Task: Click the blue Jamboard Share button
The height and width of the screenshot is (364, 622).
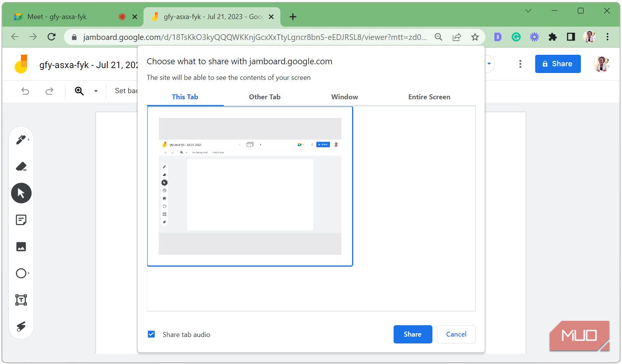Action: [x=558, y=64]
